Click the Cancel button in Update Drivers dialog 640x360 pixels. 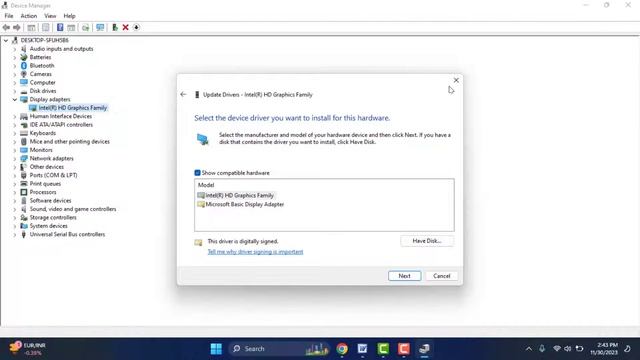[441, 276]
